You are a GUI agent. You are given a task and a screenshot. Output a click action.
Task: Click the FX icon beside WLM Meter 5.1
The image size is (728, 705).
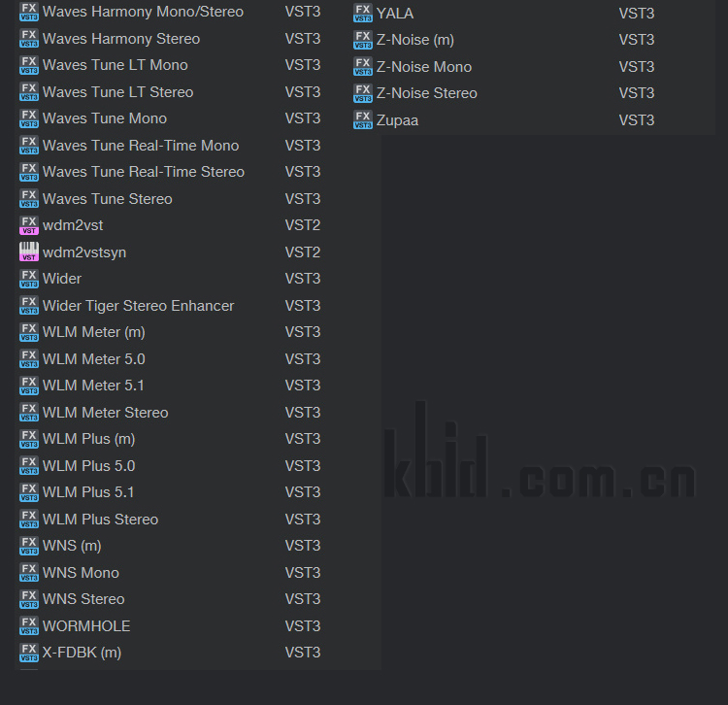coord(29,386)
